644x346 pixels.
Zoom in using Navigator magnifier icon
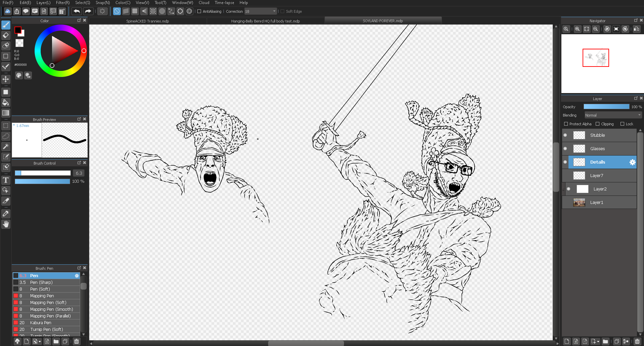[x=577, y=29]
